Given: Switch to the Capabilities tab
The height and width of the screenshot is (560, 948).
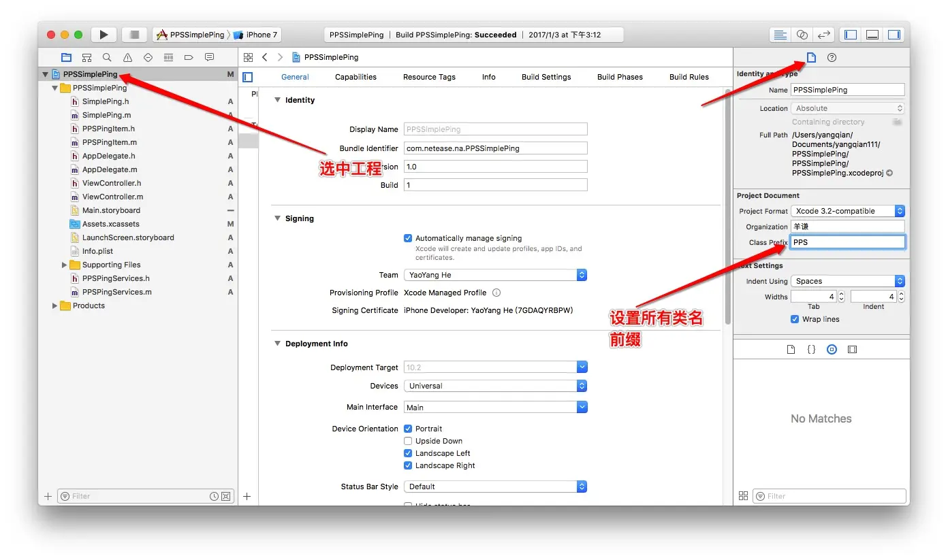Looking at the screenshot, I should [355, 77].
